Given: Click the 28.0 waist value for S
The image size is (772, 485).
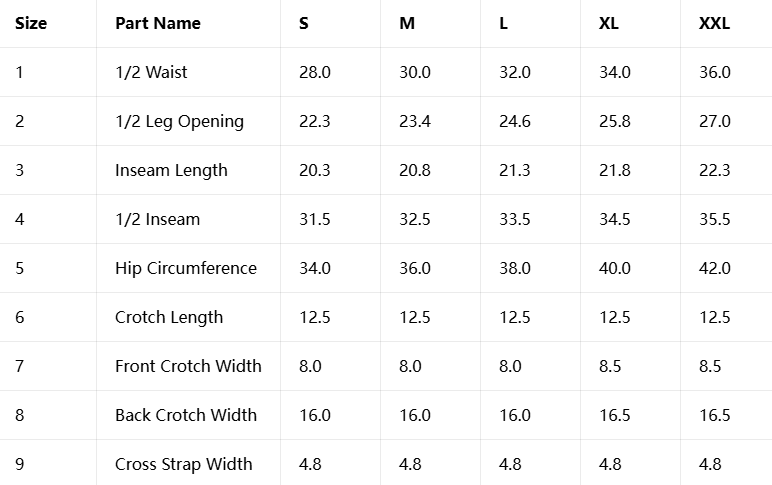Looking at the screenshot, I should [x=314, y=72].
